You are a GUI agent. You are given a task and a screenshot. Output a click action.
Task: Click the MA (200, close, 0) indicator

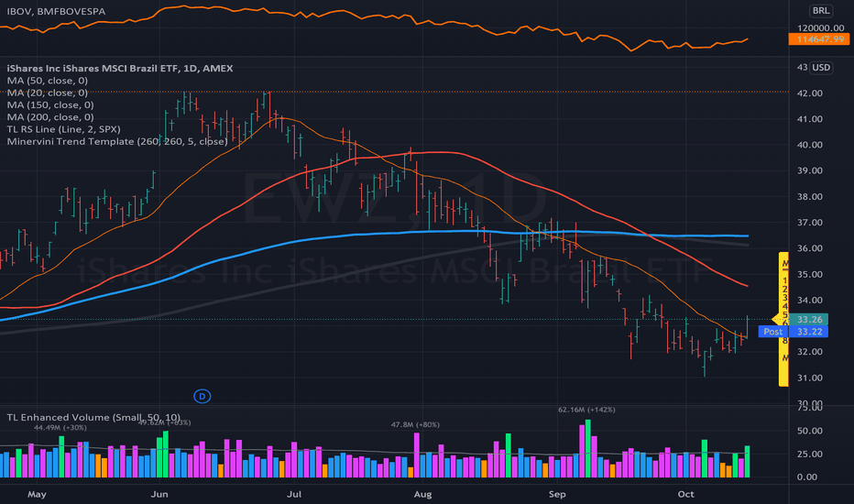(x=50, y=117)
